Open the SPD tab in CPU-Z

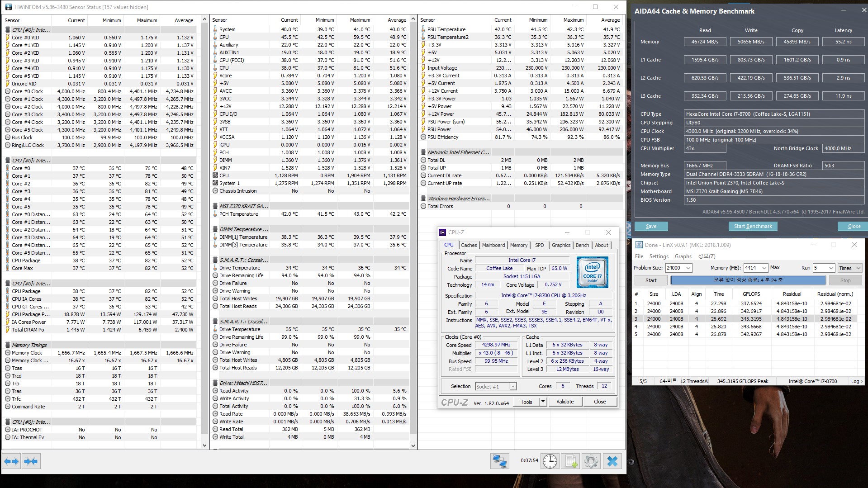tap(540, 245)
